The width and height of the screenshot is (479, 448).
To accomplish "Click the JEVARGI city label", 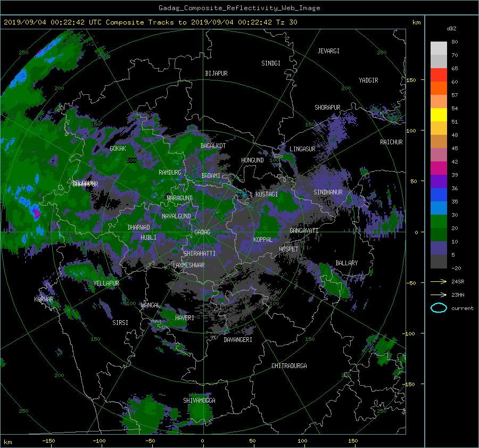I will click(x=328, y=51).
